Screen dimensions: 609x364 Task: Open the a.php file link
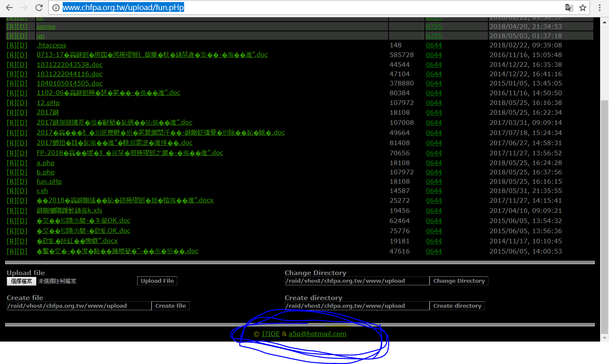coord(46,163)
